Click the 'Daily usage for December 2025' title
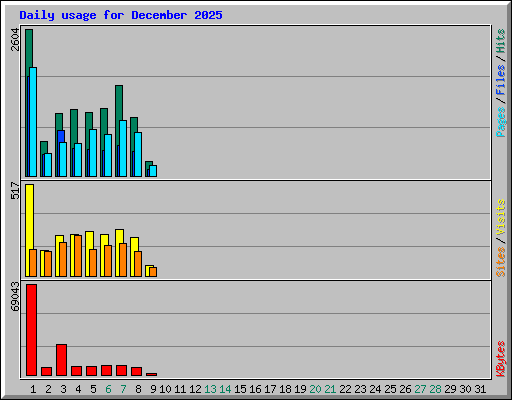This screenshot has width=512, height=400. (121, 15)
